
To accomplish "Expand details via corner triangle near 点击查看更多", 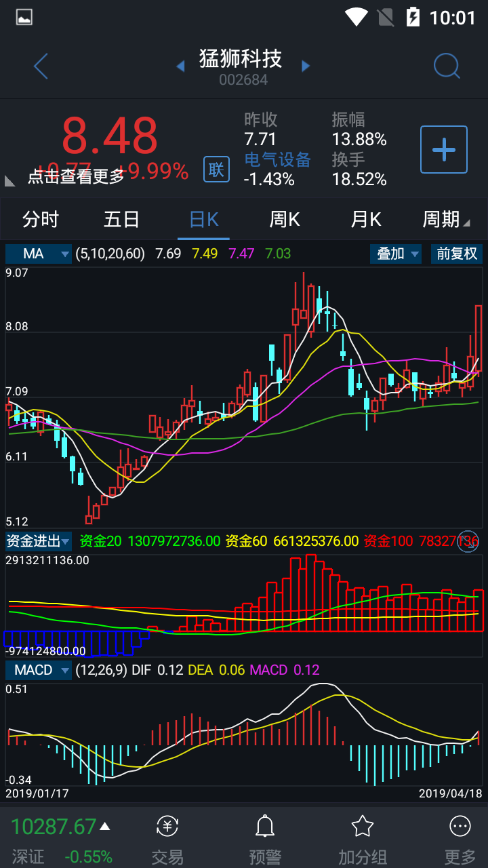I will point(10,180).
